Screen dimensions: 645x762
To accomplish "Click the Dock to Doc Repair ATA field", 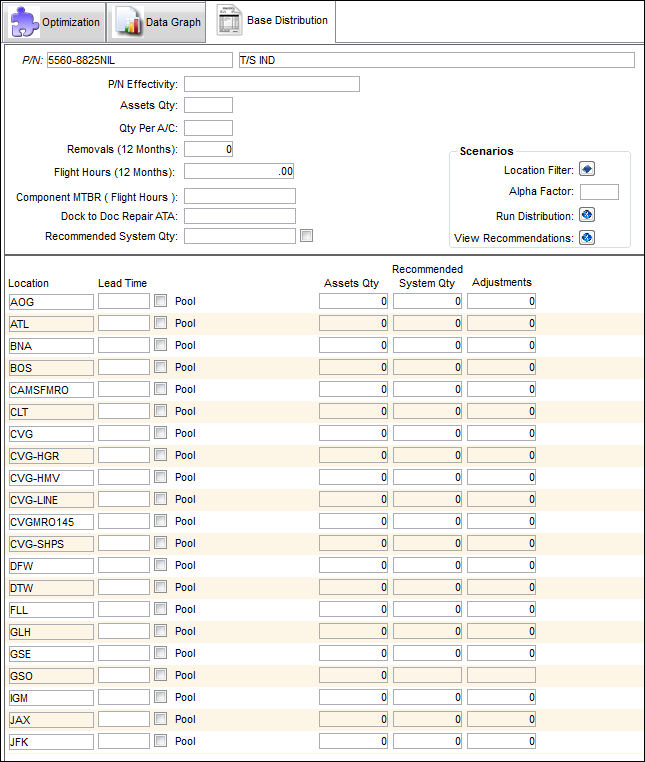I will [240, 216].
